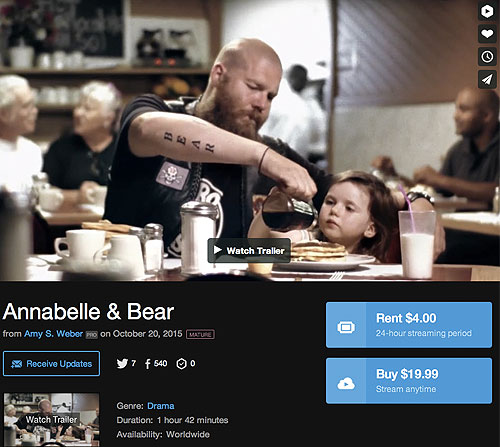Click the ticket icon on Rent button
The height and width of the screenshot is (447, 500).
click(x=346, y=327)
